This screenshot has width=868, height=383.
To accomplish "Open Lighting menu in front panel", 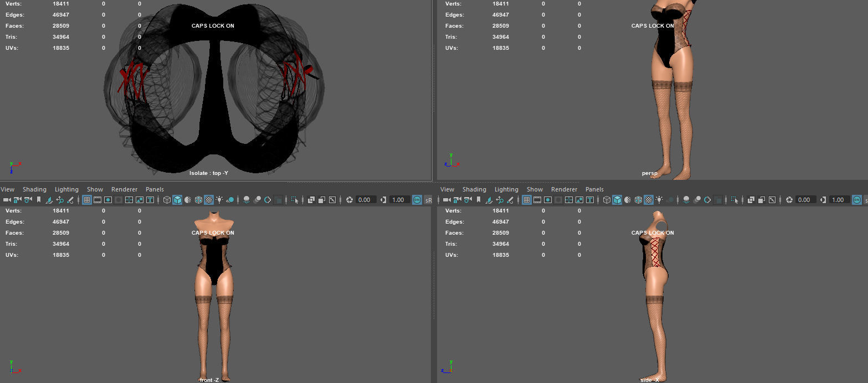I will (66, 189).
